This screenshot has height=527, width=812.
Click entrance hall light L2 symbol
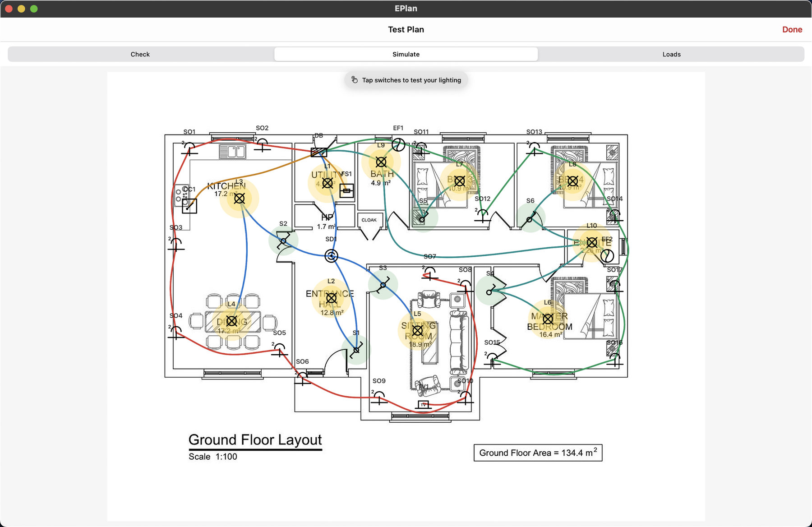click(331, 298)
